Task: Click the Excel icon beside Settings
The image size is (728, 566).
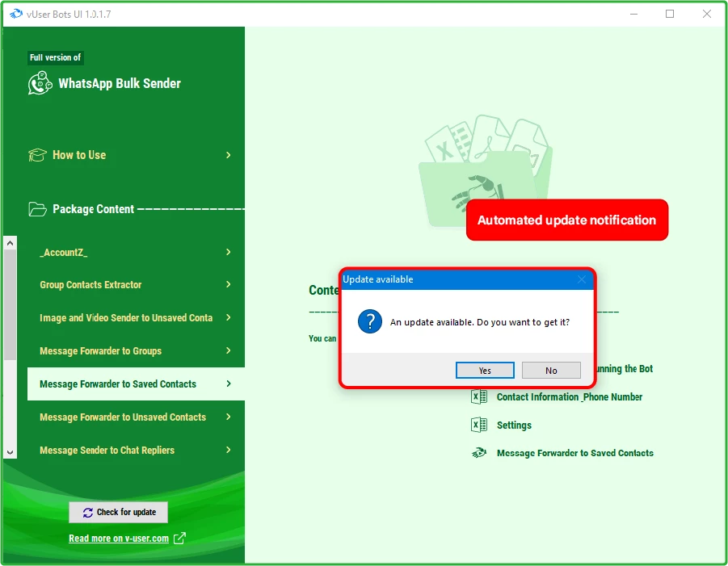Action: tap(478, 425)
